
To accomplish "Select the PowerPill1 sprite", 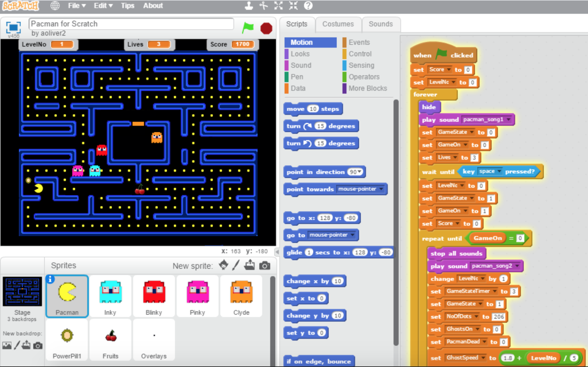I will click(x=67, y=340).
